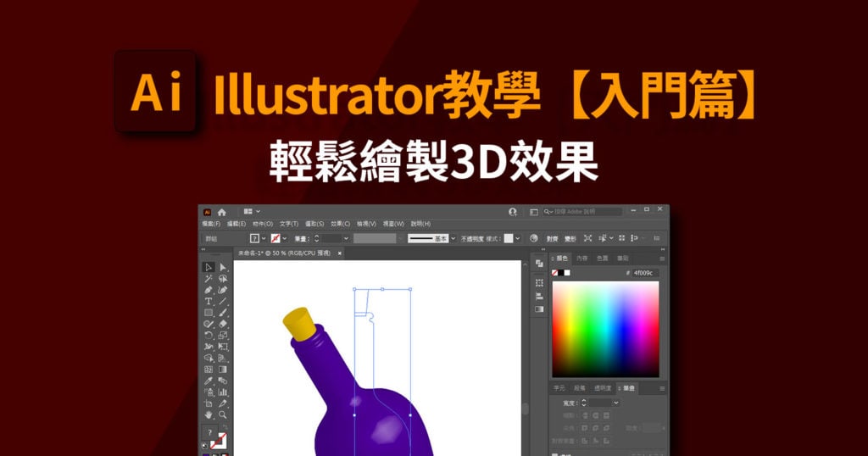868x456 pixels.
Task: Open the 檔案(F) menu
Action: [211, 224]
